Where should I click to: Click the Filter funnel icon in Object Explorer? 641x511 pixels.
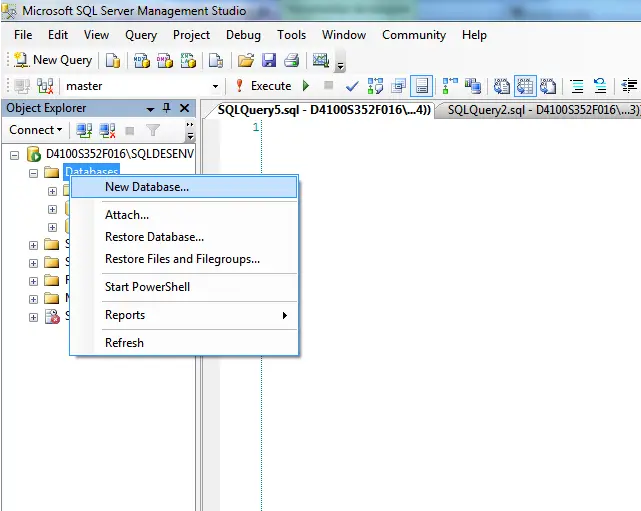coord(153,130)
